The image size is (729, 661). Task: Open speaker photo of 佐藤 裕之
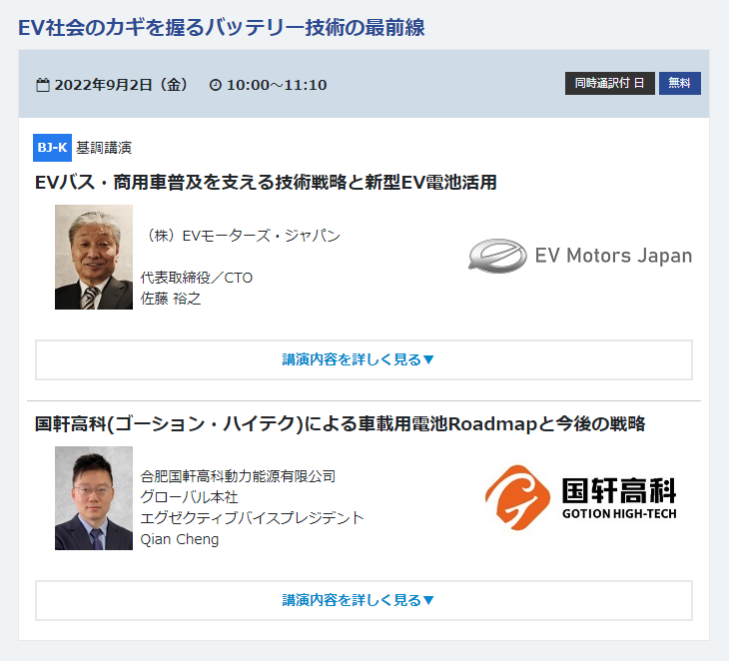pyautogui.click(x=94, y=257)
